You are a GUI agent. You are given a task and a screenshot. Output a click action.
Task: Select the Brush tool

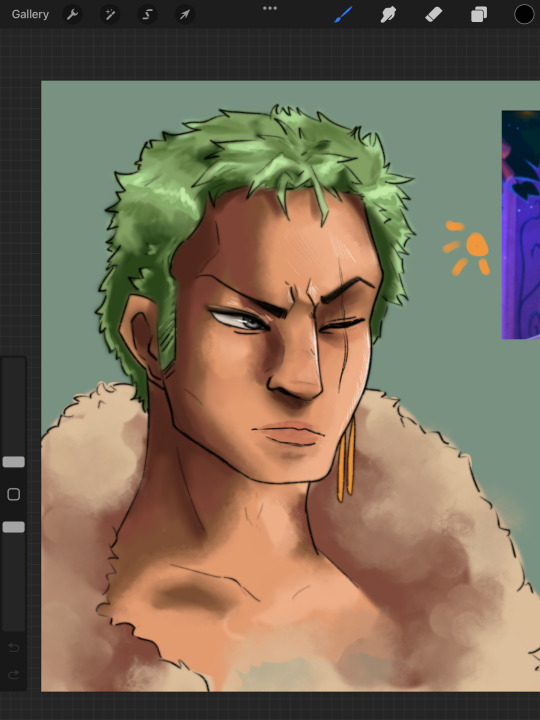pyautogui.click(x=343, y=15)
